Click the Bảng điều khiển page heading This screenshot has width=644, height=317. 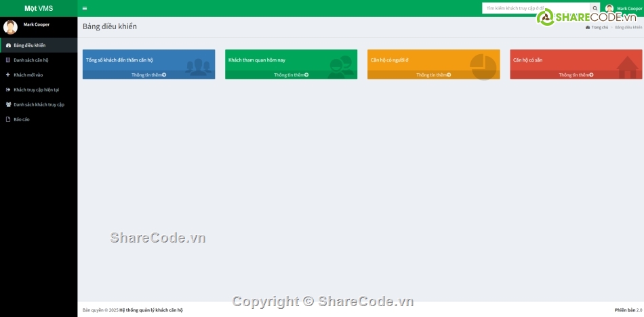click(x=110, y=26)
